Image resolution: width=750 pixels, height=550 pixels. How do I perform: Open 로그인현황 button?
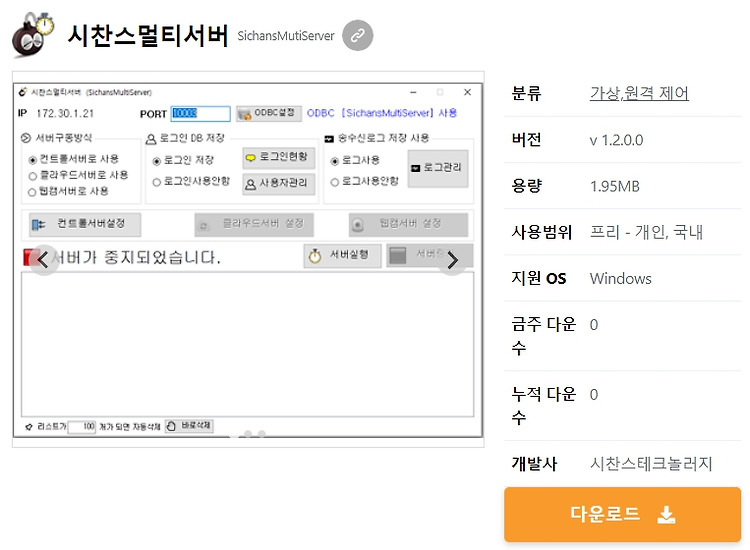pyautogui.click(x=278, y=158)
